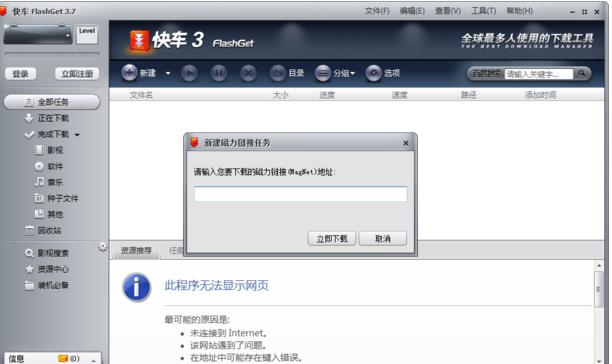
Task: Click the 新建 new task plus icon
Action: point(129,73)
